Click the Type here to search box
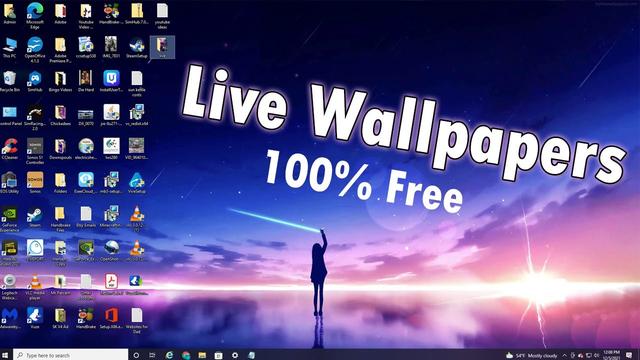 (x=70, y=355)
